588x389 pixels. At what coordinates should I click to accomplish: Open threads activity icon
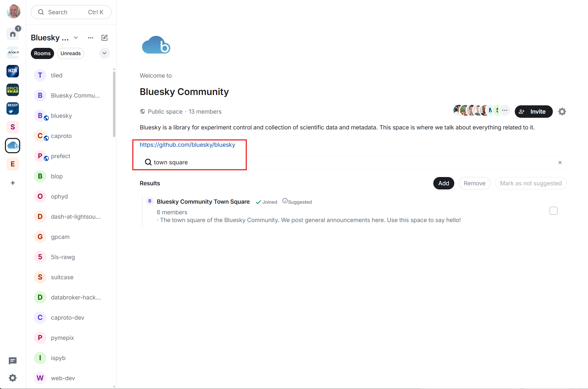[13, 361]
